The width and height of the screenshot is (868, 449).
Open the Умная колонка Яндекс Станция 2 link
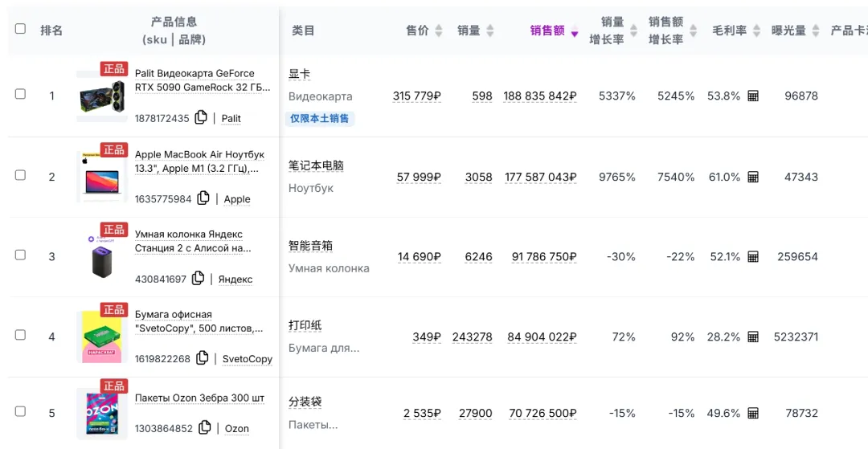[x=193, y=241]
